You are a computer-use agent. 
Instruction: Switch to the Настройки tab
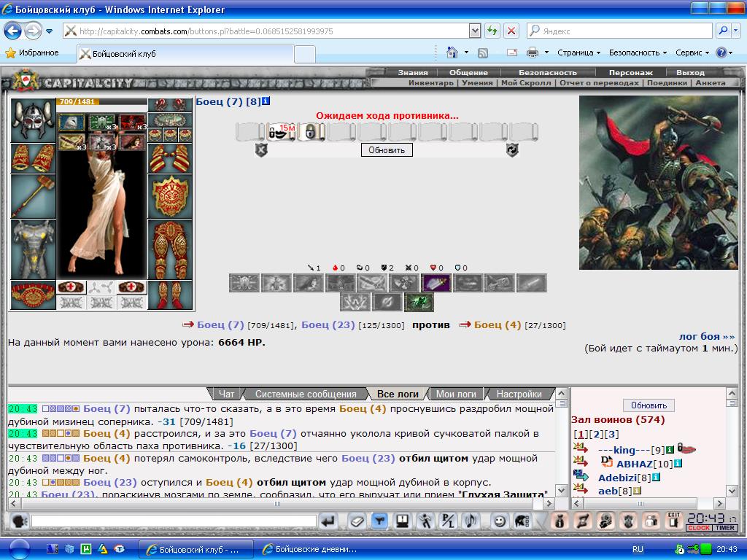[x=519, y=394]
